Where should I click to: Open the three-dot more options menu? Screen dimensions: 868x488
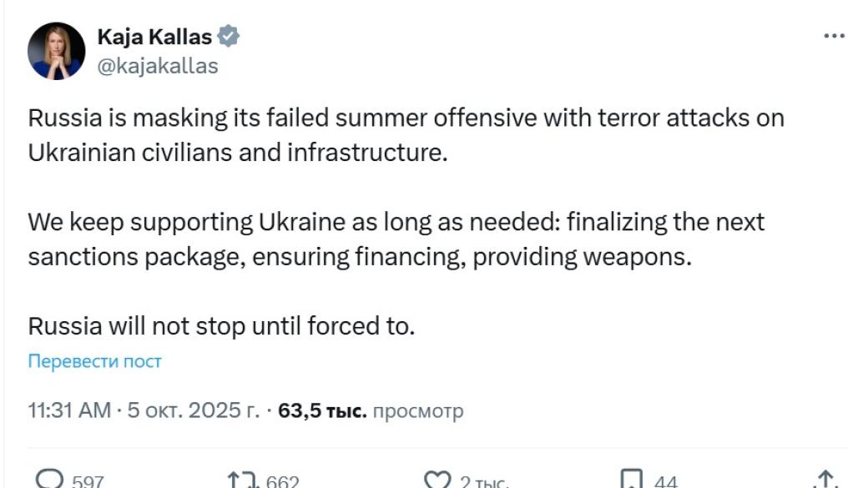[834, 38]
